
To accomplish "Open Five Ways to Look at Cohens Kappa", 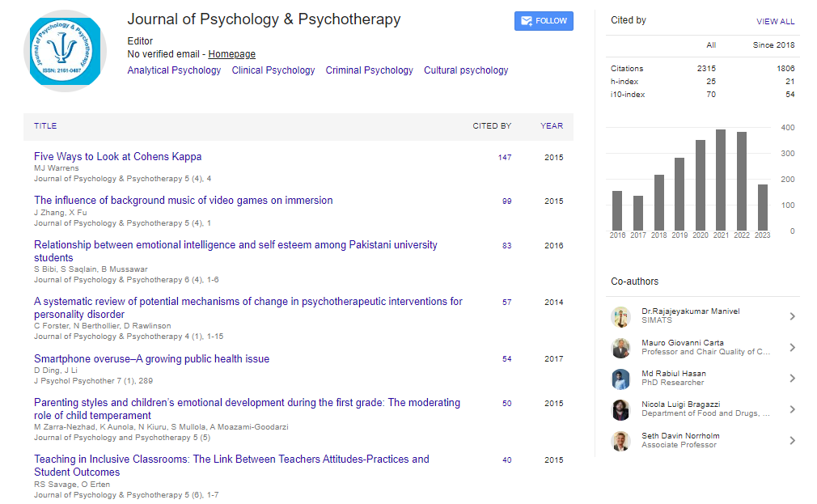I will click(117, 157).
